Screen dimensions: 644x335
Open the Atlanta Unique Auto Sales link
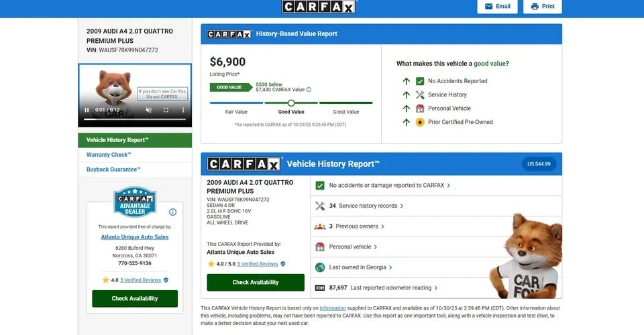tap(135, 237)
